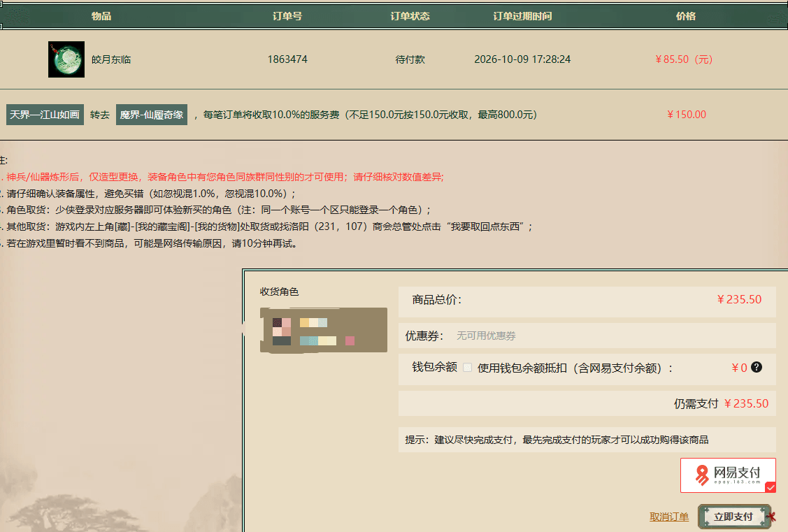Click the 仍需支付 amount ￥235.50
Screen dimensions: 788x532
pyautogui.click(x=746, y=403)
